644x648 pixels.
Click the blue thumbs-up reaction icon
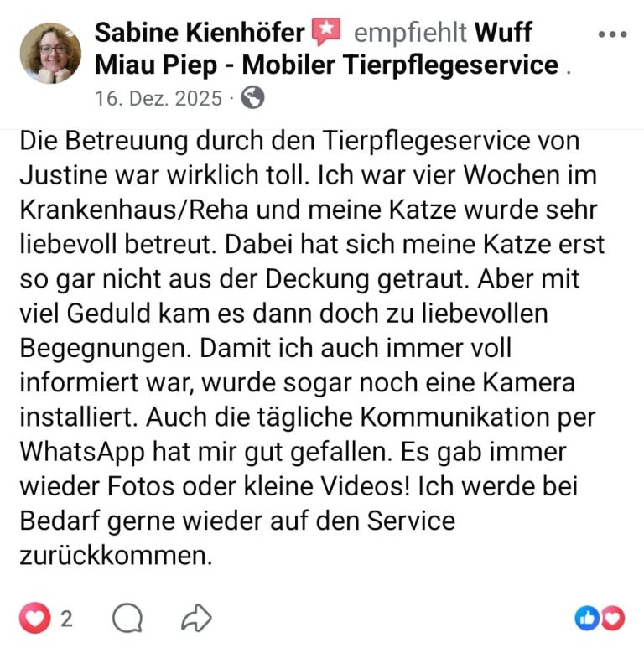point(587,619)
